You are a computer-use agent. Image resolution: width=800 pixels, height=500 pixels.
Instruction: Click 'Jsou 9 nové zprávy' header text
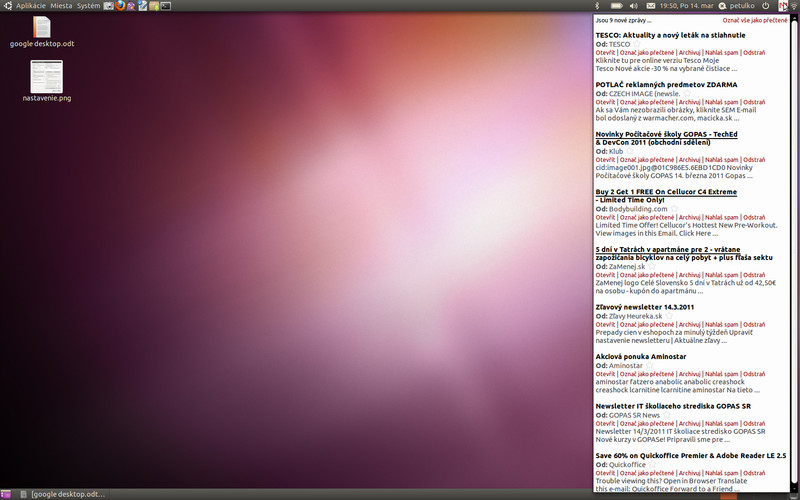pos(623,20)
